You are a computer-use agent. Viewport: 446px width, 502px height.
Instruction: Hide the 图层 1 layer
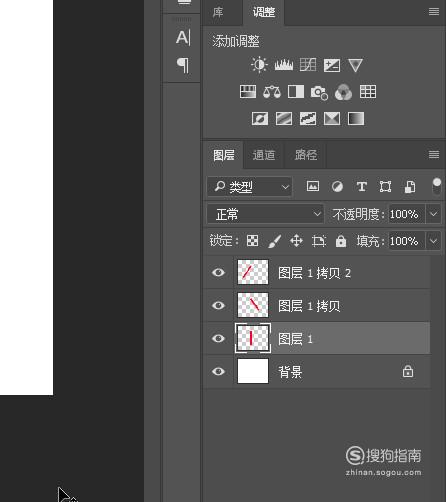point(218,338)
